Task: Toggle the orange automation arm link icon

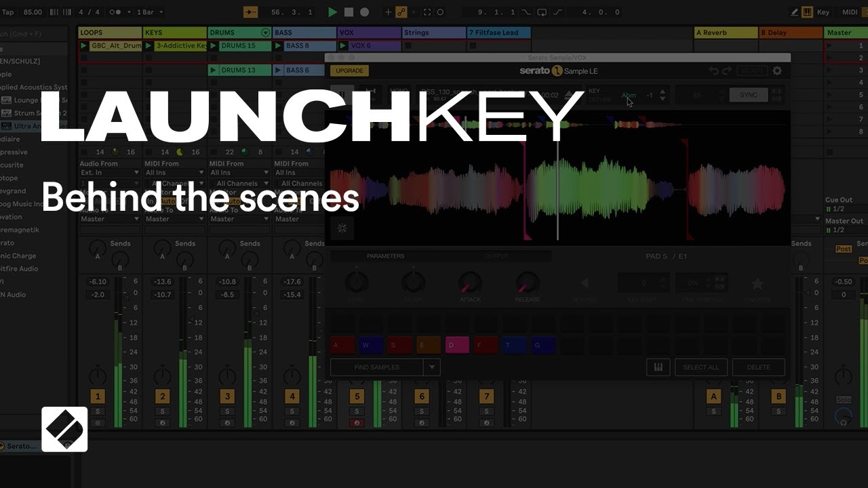Action: [401, 12]
